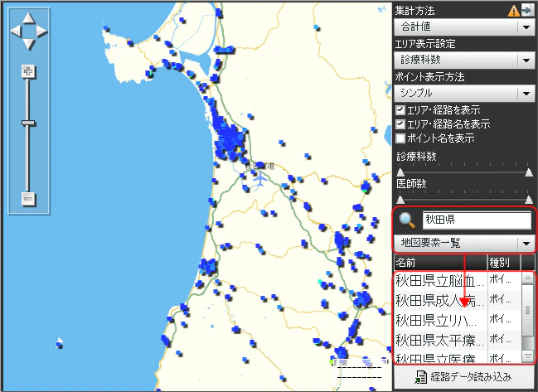Click the magnifying glass search icon
The image size is (538, 392).
tap(407, 220)
